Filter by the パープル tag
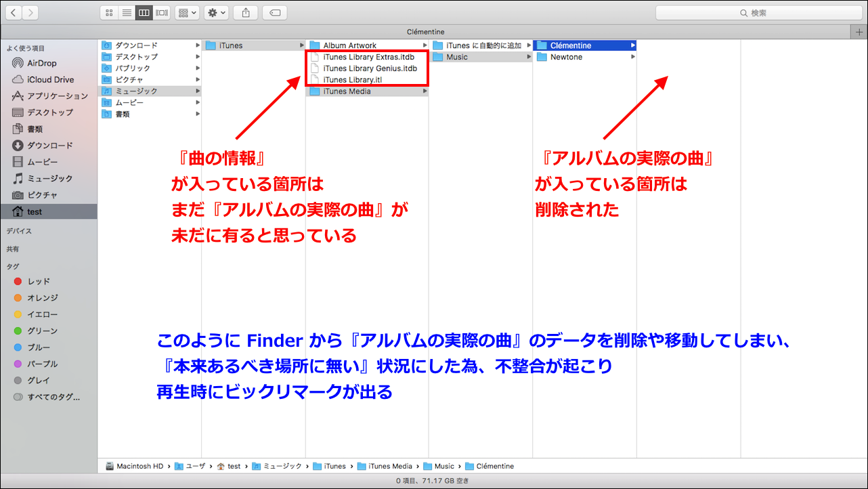 pyautogui.click(x=49, y=364)
